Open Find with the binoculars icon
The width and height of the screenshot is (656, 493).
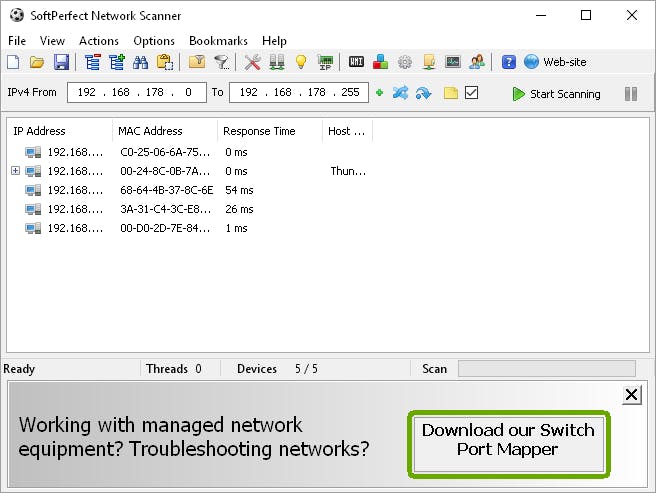point(141,62)
